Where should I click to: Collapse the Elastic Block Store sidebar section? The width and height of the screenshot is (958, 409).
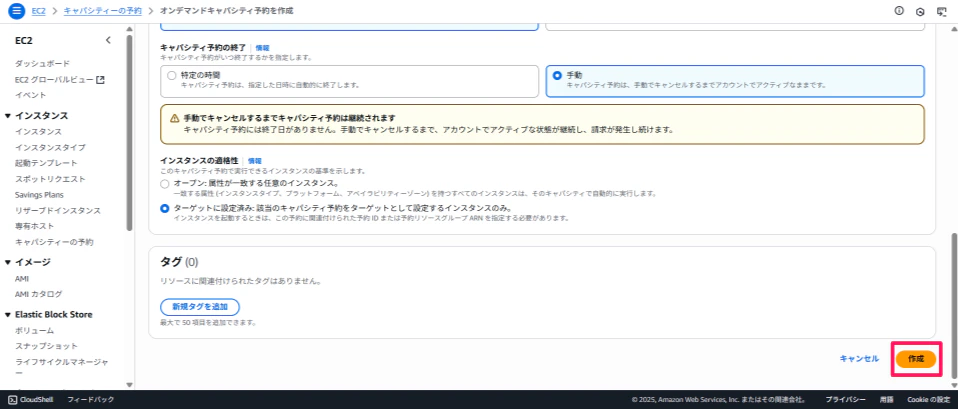click(8, 315)
